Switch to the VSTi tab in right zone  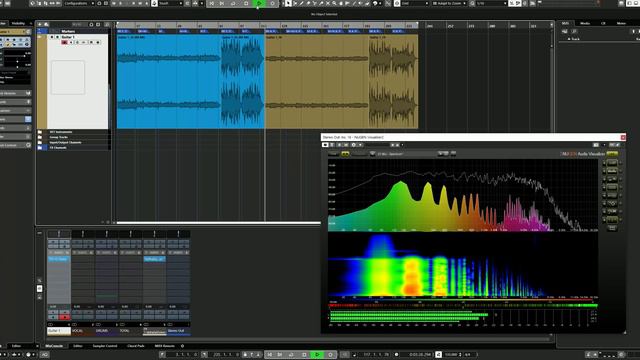tap(566, 23)
